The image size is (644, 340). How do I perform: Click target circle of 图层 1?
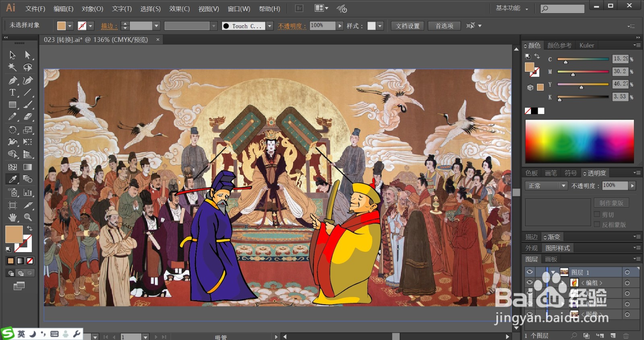627,272
